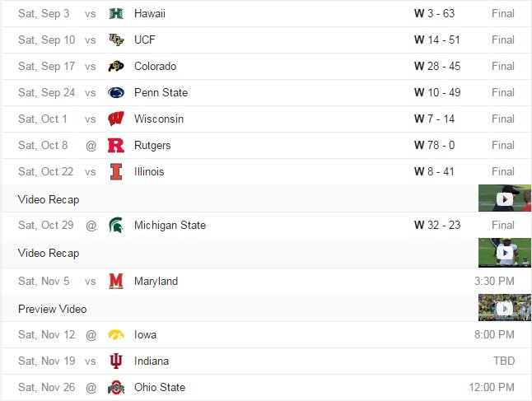The image size is (532, 401).
Task: Click the W 32 - 23 score
Action: coord(437,225)
